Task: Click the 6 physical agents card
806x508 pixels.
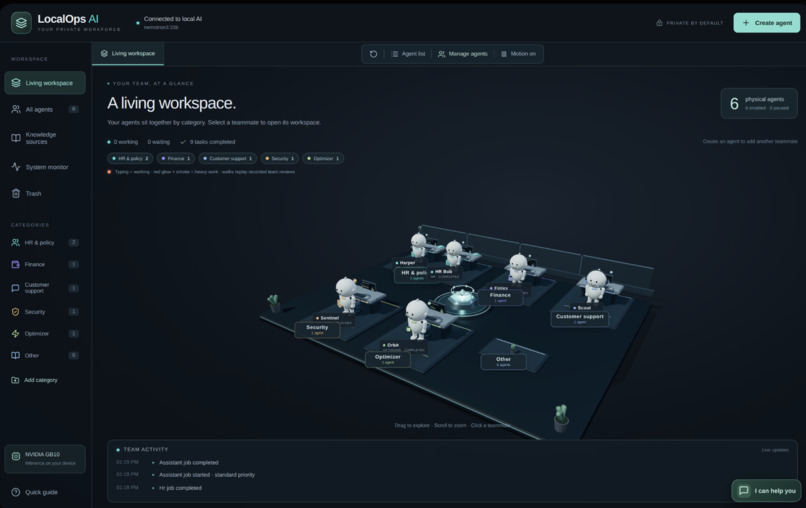Action: (759, 103)
